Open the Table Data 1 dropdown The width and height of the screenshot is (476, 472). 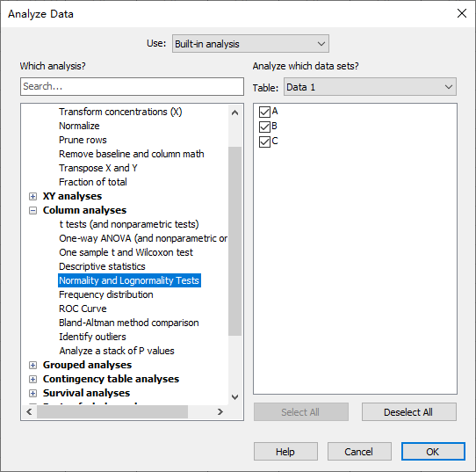tap(370, 87)
